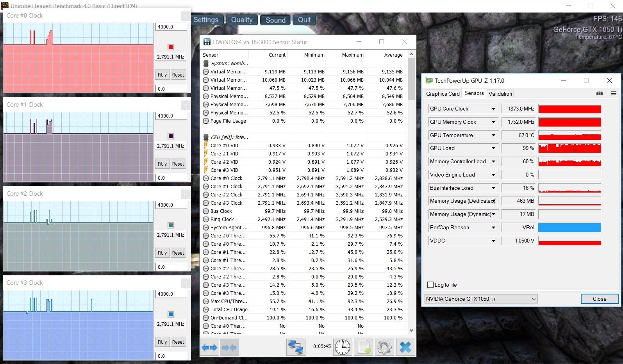Expand the GPU Core Clock sensor dropdown
The image size is (623, 364).
[493, 109]
